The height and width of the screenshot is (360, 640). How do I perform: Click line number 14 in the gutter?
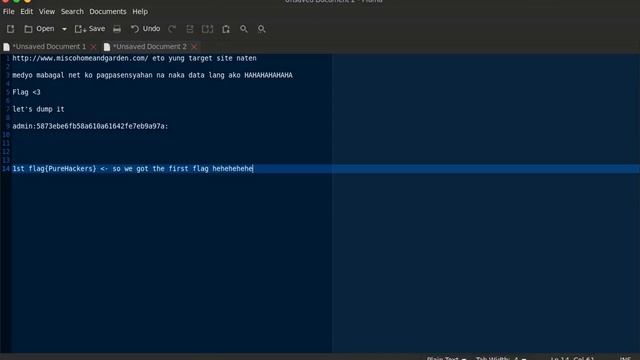pyautogui.click(x=6, y=169)
